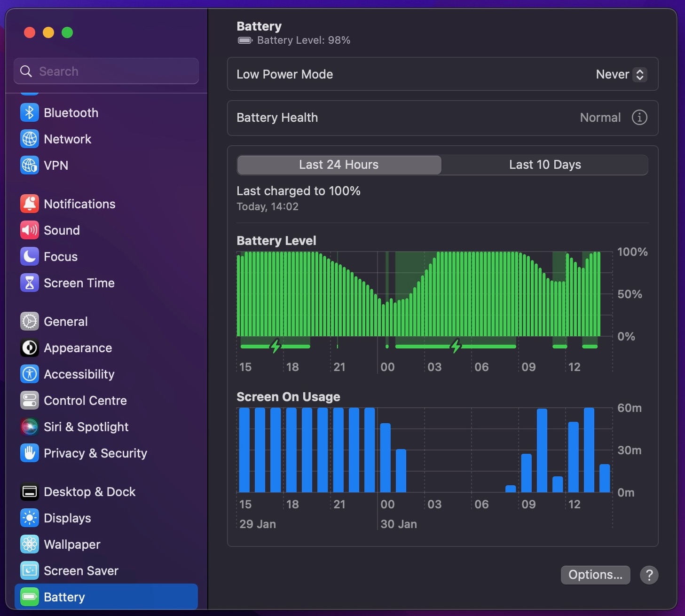Viewport: 685px width, 616px height.
Task: Click the 'Today, 14:02' timestamp
Action: pos(268,207)
